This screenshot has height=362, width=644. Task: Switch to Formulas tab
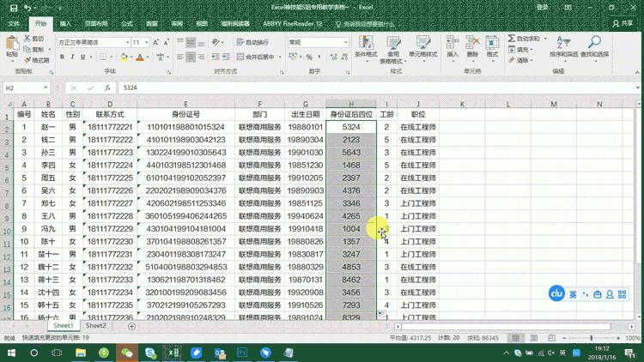pyautogui.click(x=127, y=24)
